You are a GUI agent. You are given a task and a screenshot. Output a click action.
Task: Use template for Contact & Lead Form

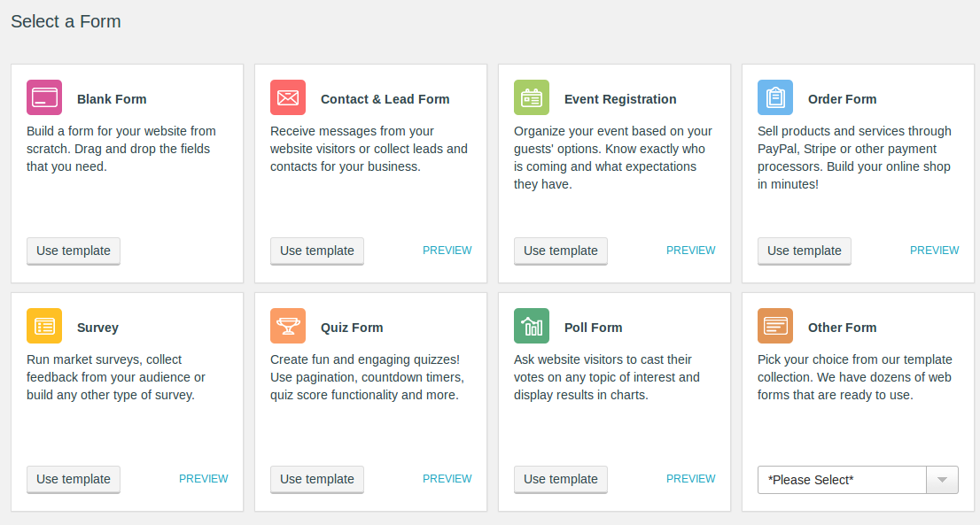click(x=316, y=251)
